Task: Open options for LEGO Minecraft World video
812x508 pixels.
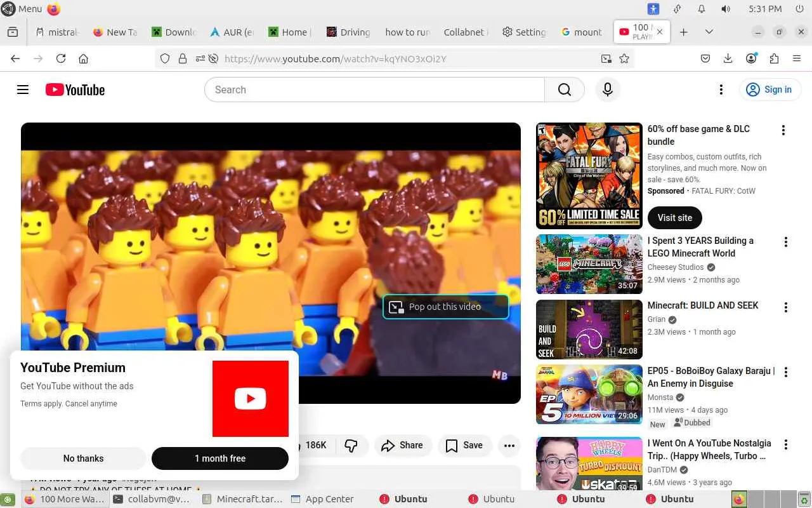Action: click(786, 242)
